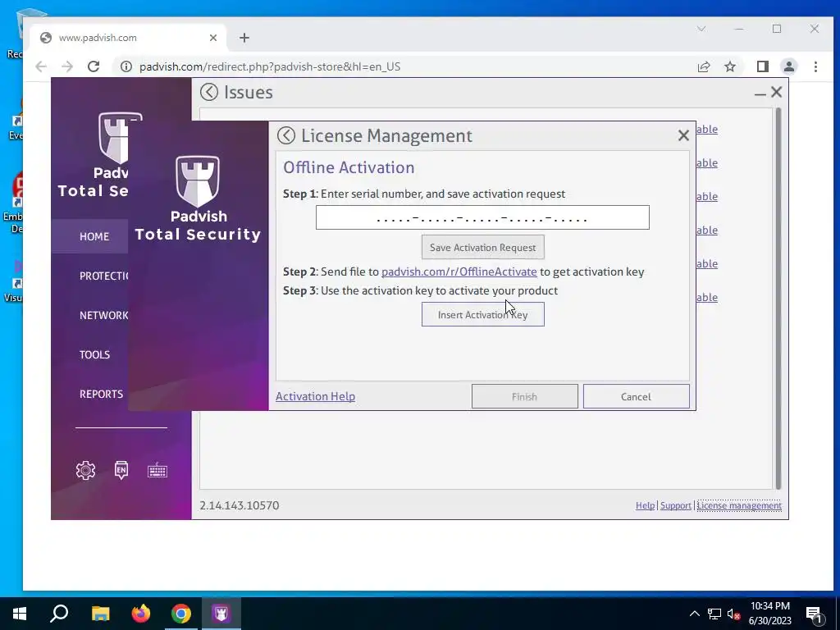Open the Windows Start menu
Viewport: 840px width, 630px height.
click(20, 614)
